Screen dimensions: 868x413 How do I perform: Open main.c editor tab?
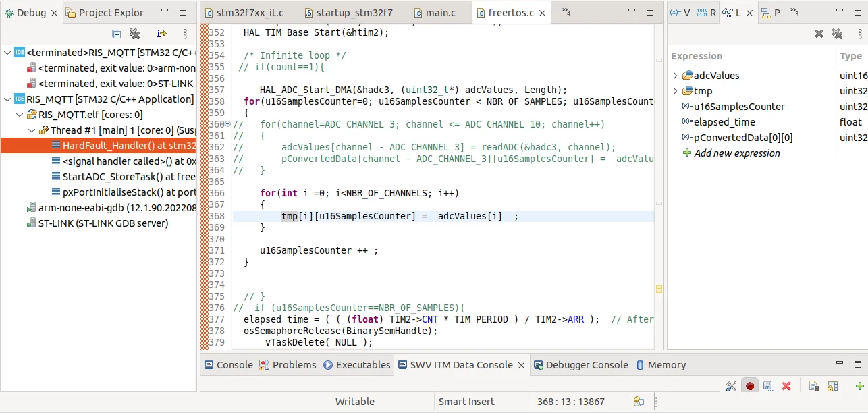point(435,13)
